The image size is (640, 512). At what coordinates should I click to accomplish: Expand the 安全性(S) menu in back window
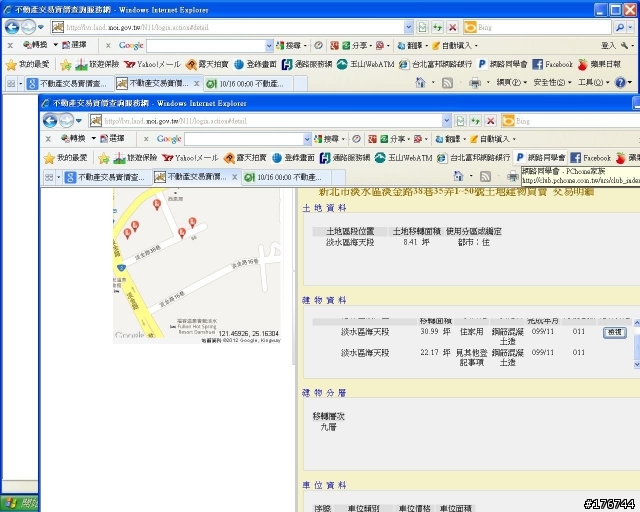coord(551,83)
